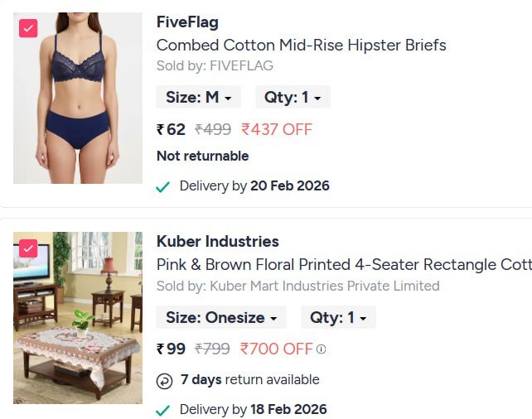
Task: Open the Size: M dropdown
Action: coord(198,98)
